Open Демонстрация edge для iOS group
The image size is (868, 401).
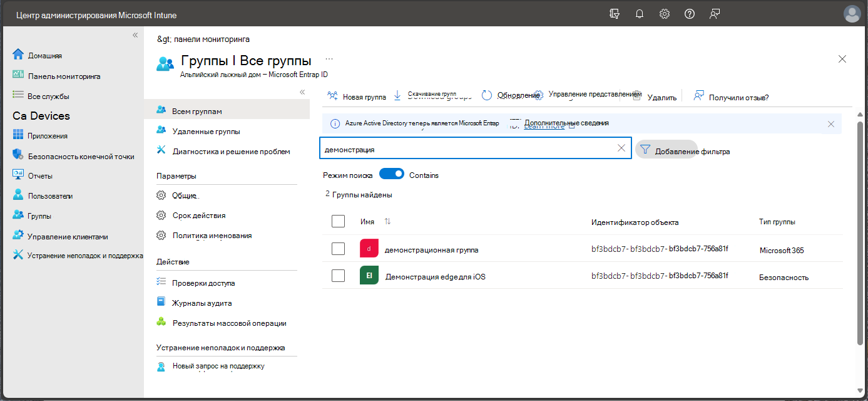pos(435,276)
